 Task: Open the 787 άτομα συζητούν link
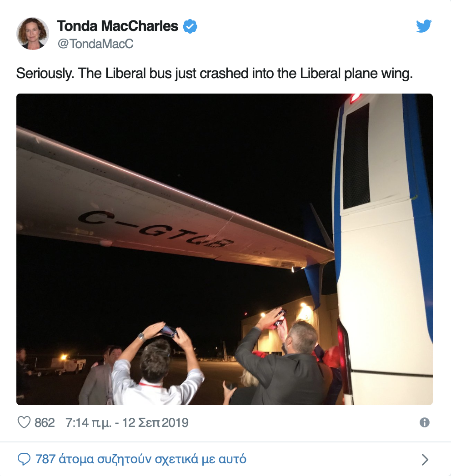[141, 459]
